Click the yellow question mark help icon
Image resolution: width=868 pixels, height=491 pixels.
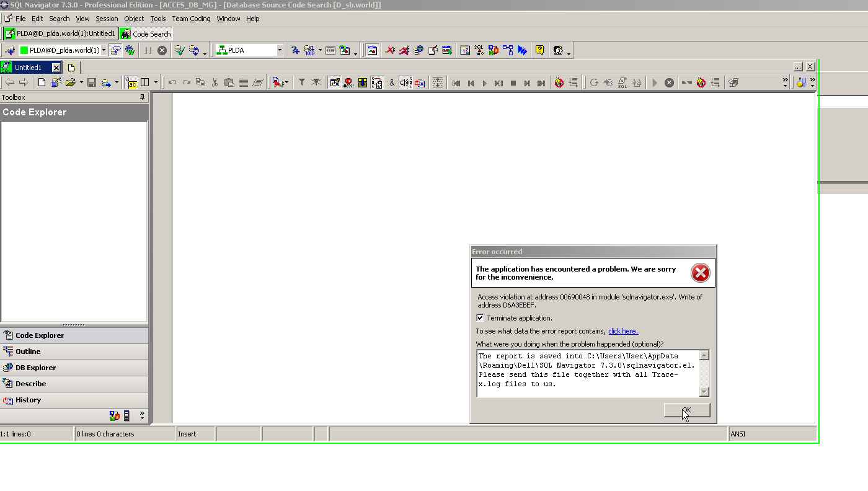539,50
